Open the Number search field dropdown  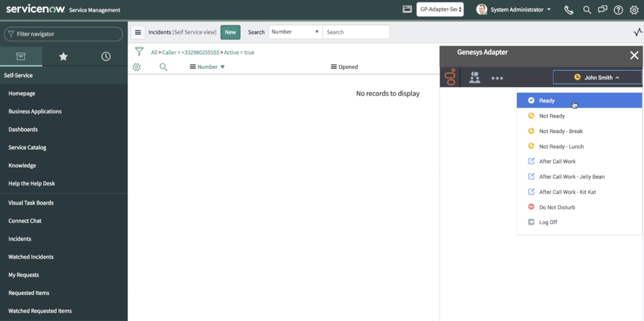coord(295,32)
